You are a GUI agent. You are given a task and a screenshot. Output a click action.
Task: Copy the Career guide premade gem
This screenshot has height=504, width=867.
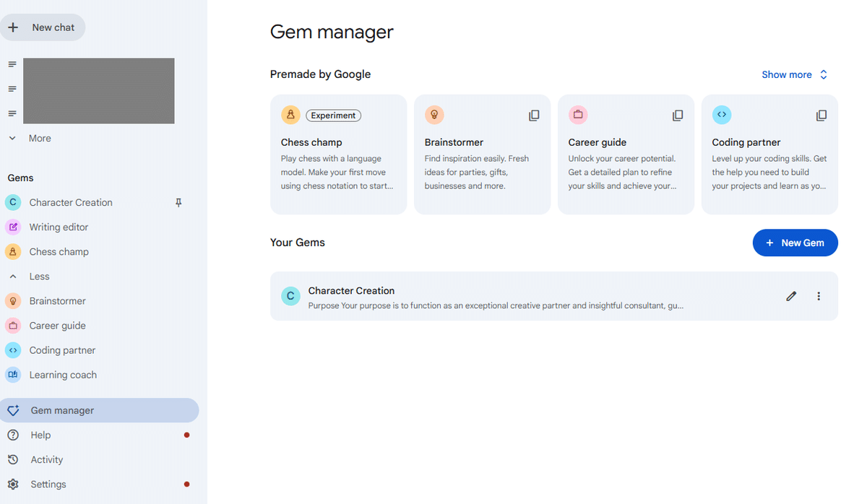pyautogui.click(x=678, y=116)
